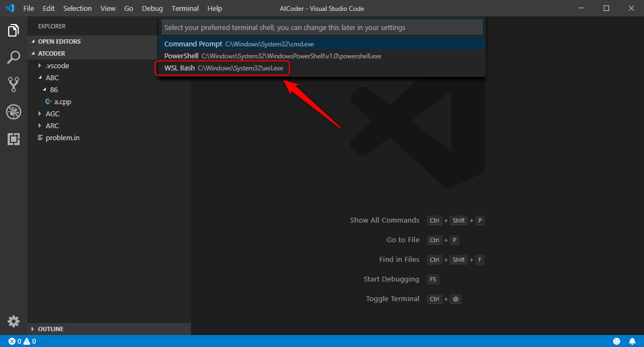644x347 pixels.
Task: Select PowerShell as terminal shell
Action: tap(322, 56)
